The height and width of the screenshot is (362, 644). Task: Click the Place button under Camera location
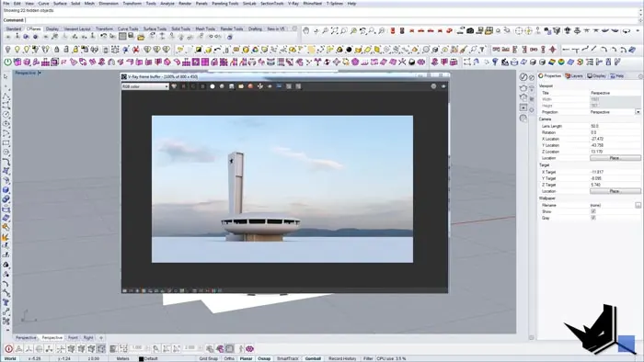(615, 158)
